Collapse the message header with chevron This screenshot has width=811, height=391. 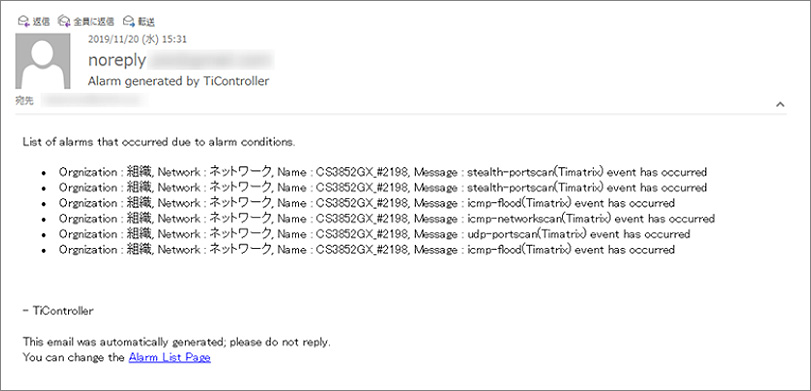click(780, 104)
